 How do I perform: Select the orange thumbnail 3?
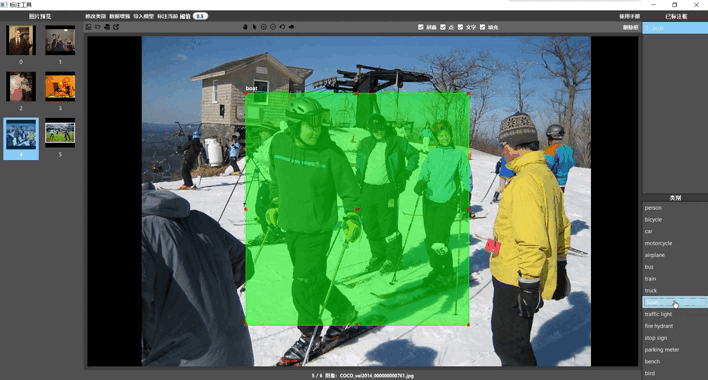point(60,87)
